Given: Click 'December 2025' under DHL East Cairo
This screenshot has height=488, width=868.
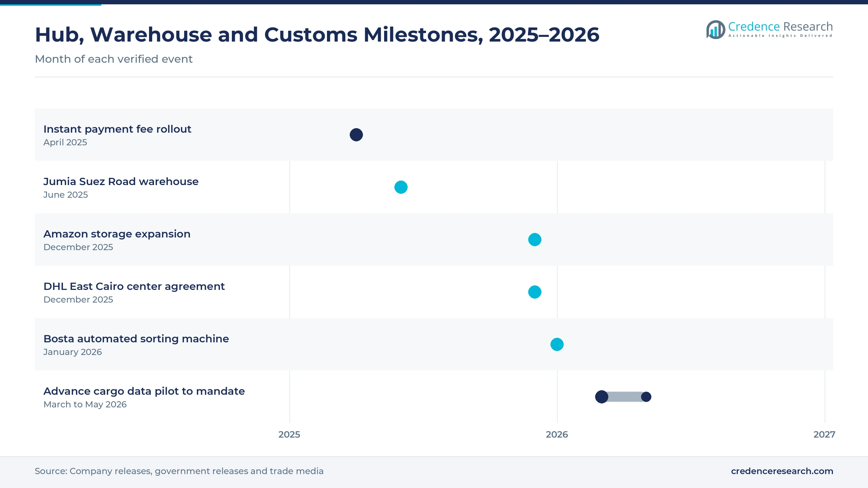Looking at the screenshot, I should click(x=78, y=300).
